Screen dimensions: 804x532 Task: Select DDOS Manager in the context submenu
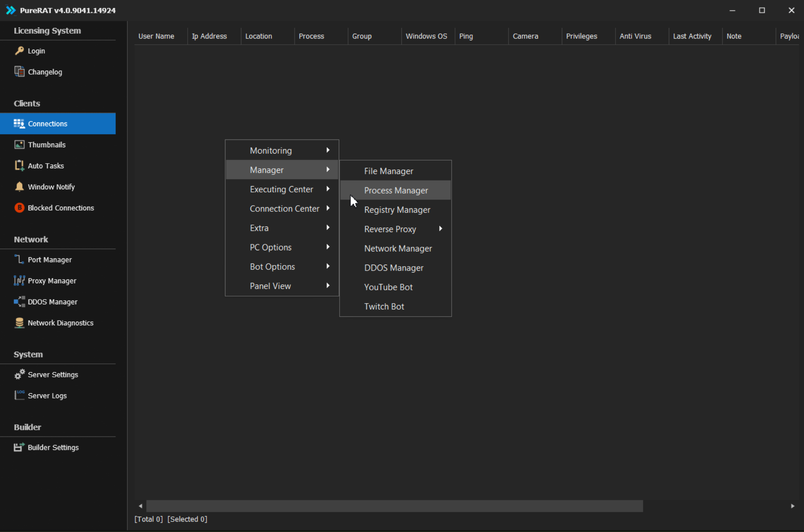tap(395, 268)
